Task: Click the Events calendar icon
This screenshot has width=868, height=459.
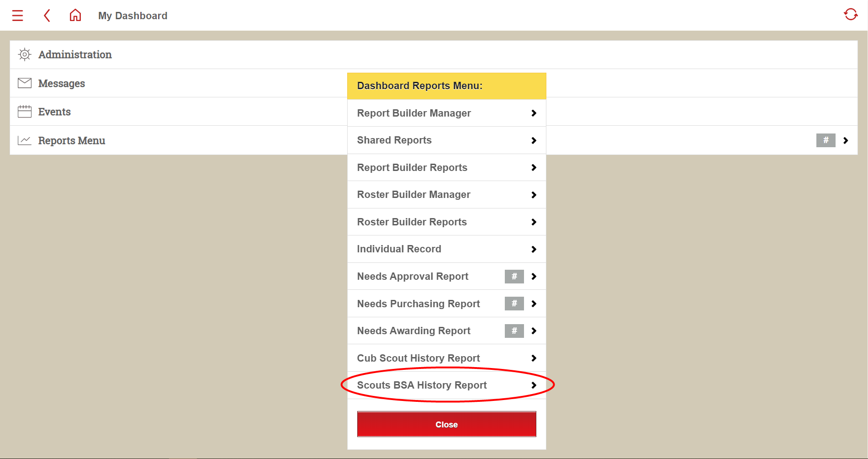Action: pos(25,112)
